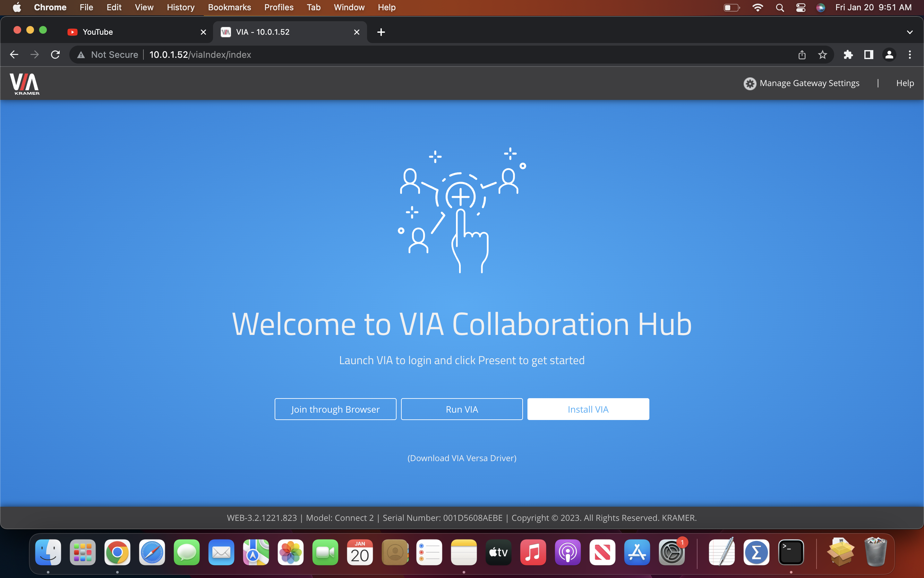This screenshot has height=578, width=924.
Task: Click the Model: Connect 2 footer text
Action: coord(340,518)
